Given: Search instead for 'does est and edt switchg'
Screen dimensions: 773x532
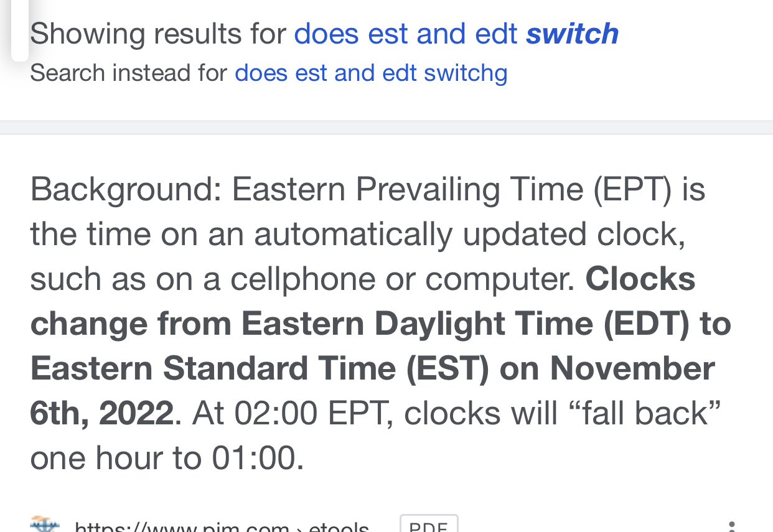Looking at the screenshot, I should point(371,73).
